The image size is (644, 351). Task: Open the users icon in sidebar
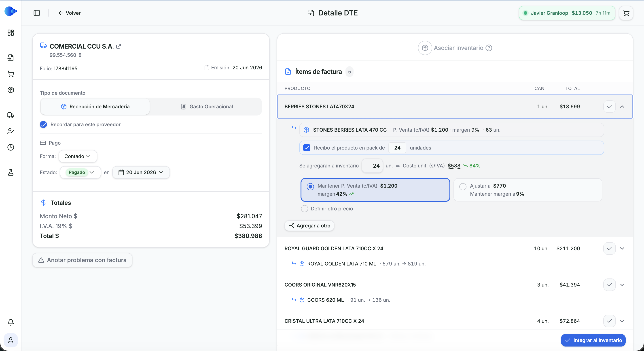[x=11, y=131]
